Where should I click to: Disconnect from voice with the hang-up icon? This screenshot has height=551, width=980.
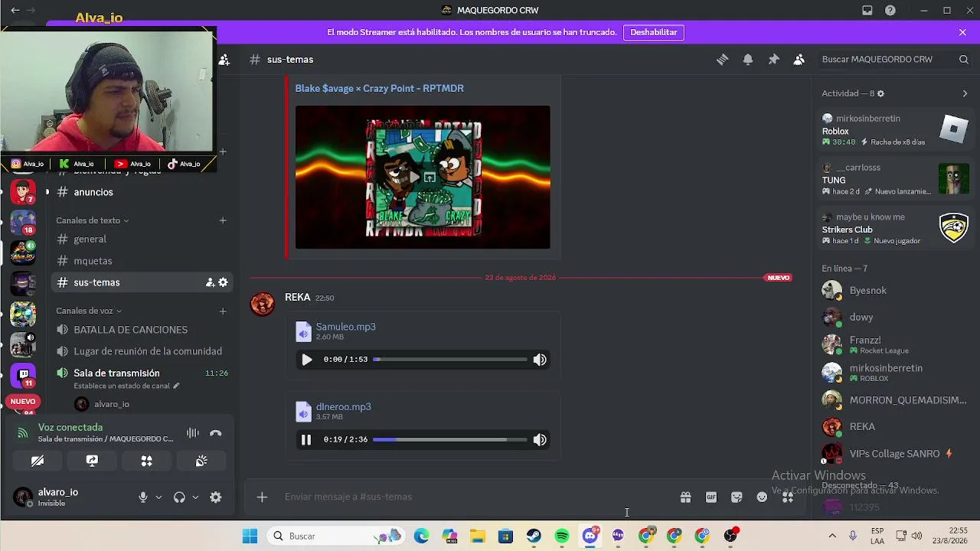point(216,433)
